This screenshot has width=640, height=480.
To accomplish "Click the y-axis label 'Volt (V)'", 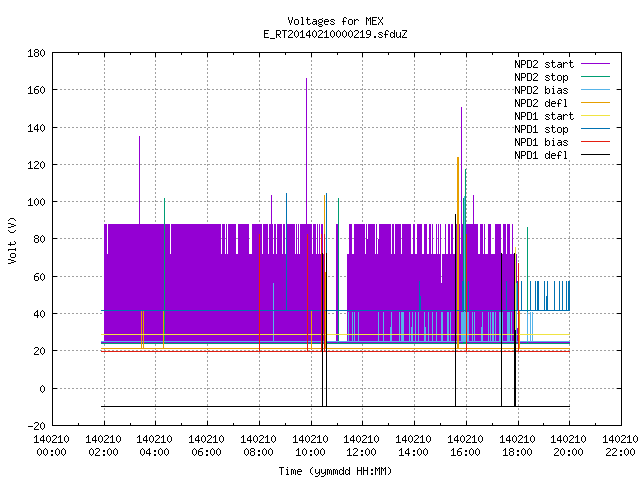I will point(12,240).
